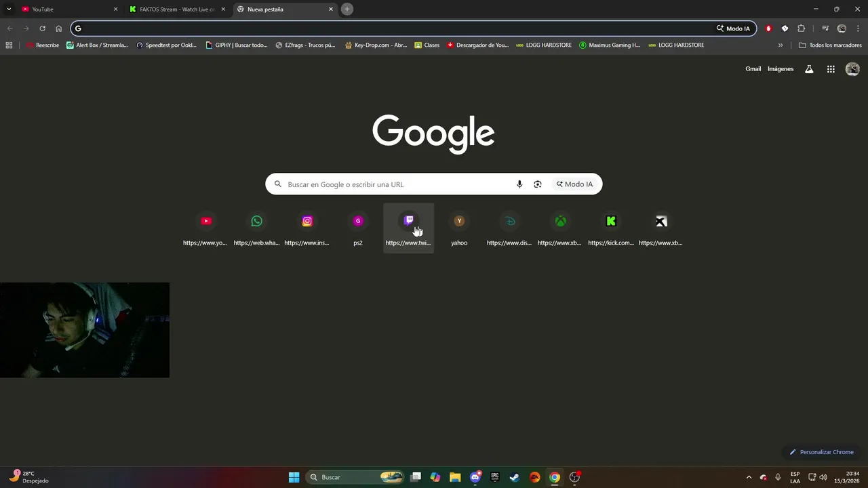Open the green Xbox shortcut tile
The height and width of the screenshot is (488, 868).
pyautogui.click(x=560, y=228)
